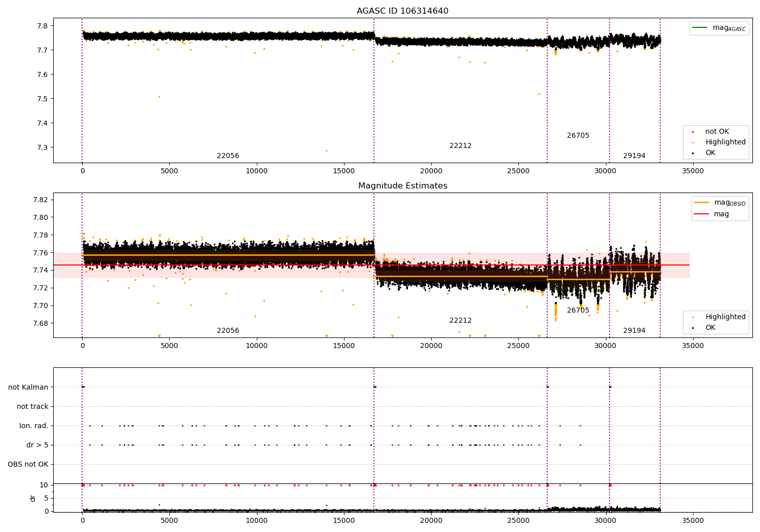Viewport: 760px width, 532px height.
Task: Click the "not track" row label
Action: pos(32,406)
